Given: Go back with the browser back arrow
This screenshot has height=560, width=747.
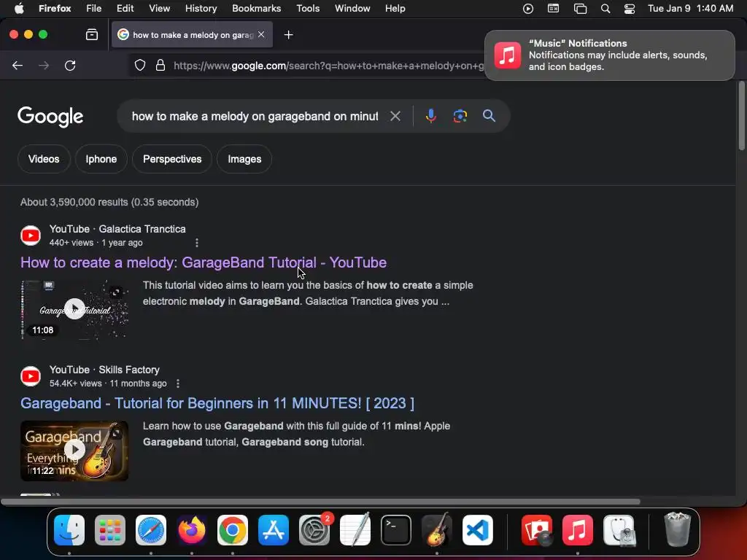Looking at the screenshot, I should pyautogui.click(x=18, y=66).
